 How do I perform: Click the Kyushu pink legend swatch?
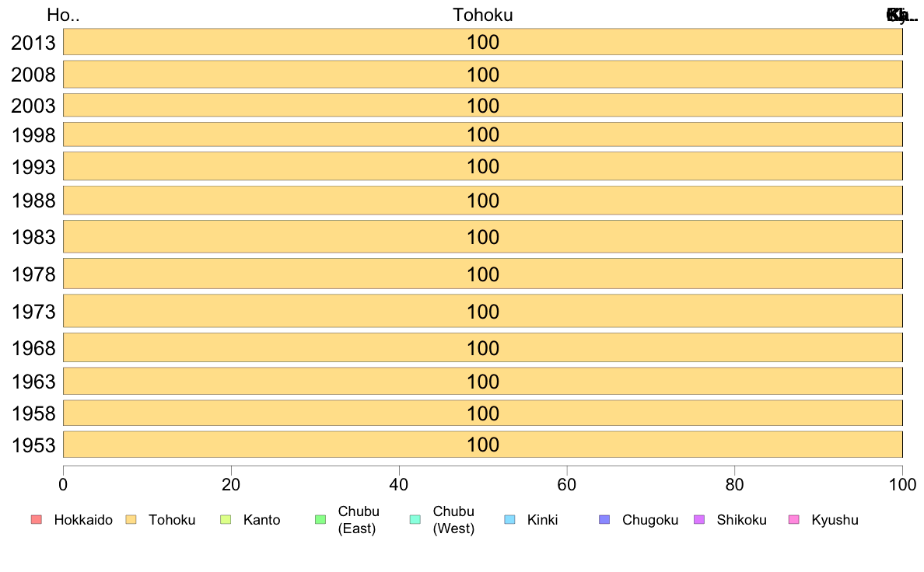794,520
